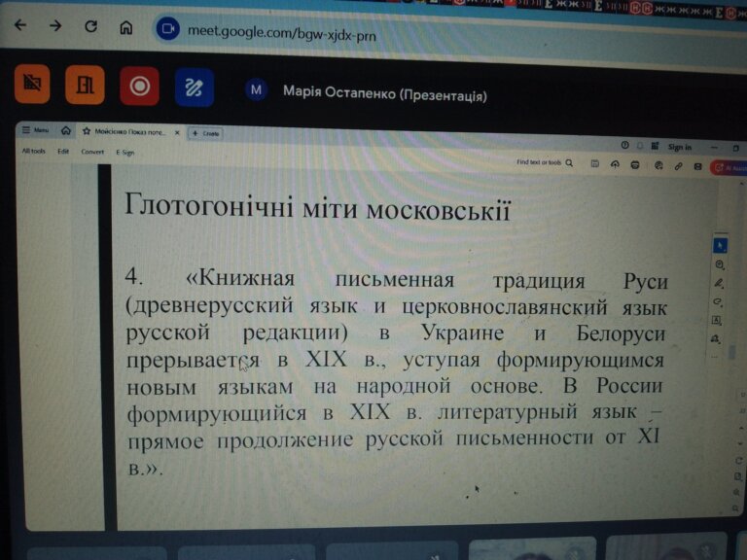Open the Acrobat Menu hamburger

point(35,129)
